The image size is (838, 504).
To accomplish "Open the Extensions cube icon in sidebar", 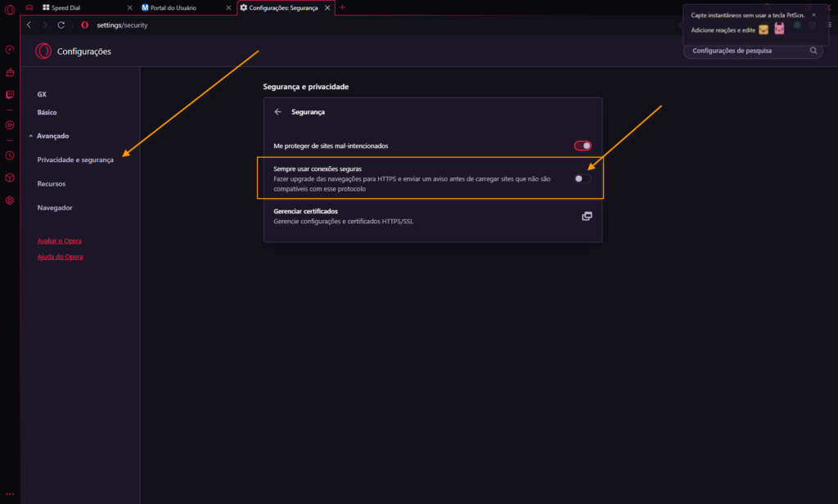I will point(10,178).
